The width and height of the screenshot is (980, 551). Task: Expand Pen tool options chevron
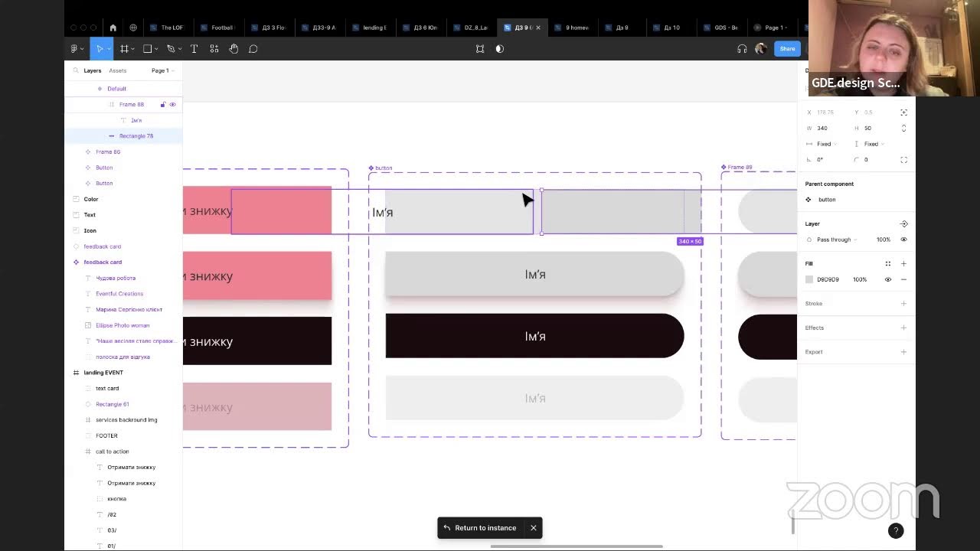pyautogui.click(x=179, y=49)
